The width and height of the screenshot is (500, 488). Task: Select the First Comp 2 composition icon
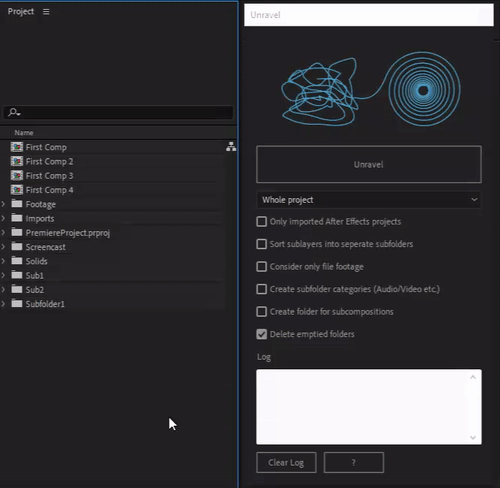point(17,161)
